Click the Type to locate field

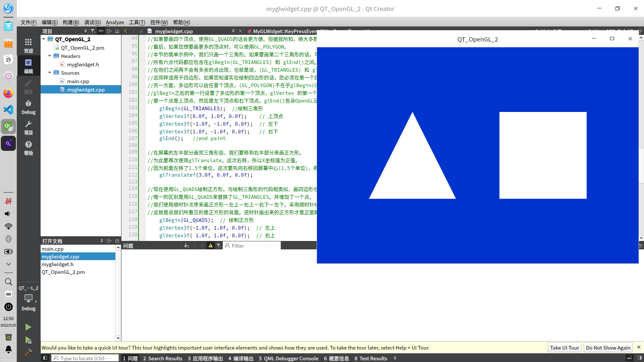(85, 358)
